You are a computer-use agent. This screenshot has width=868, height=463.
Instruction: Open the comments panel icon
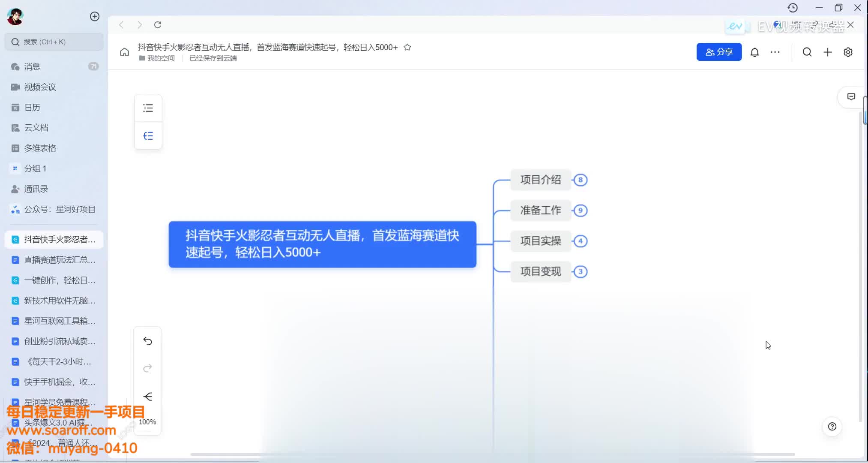(851, 97)
